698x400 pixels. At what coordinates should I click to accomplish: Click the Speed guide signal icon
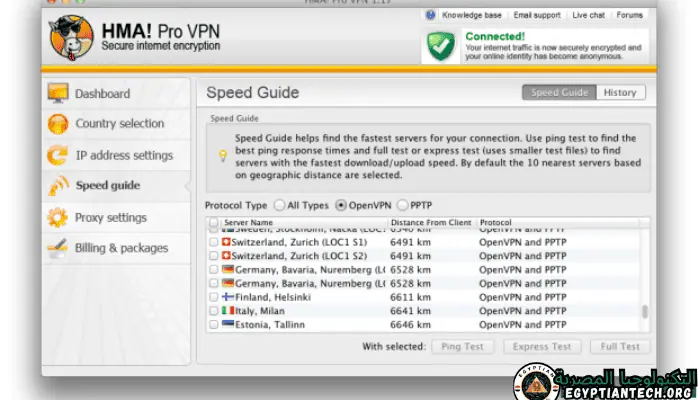[58, 186]
